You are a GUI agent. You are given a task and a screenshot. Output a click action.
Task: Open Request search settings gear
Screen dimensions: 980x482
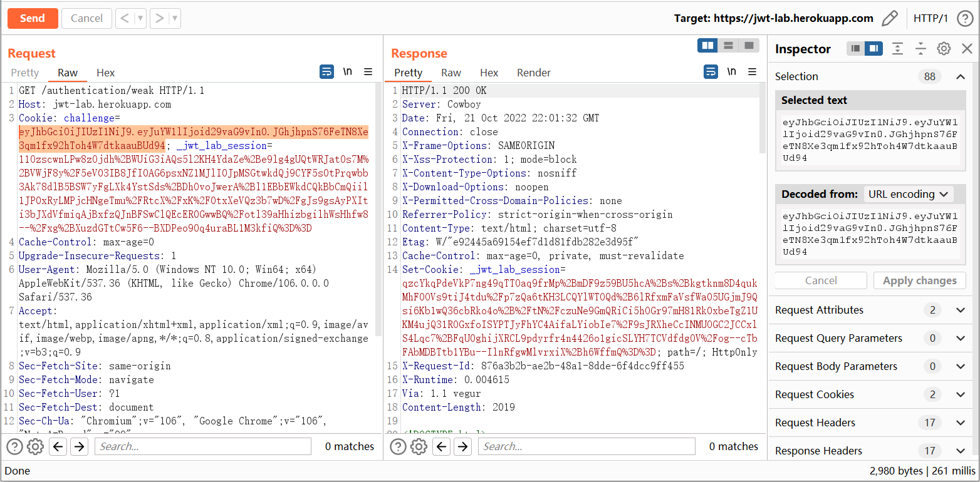(x=36, y=446)
